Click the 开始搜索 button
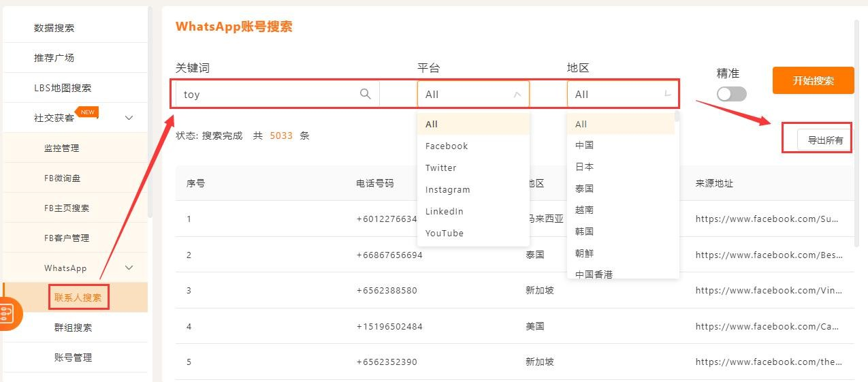Screen dimensions: 868x382 (x=813, y=80)
